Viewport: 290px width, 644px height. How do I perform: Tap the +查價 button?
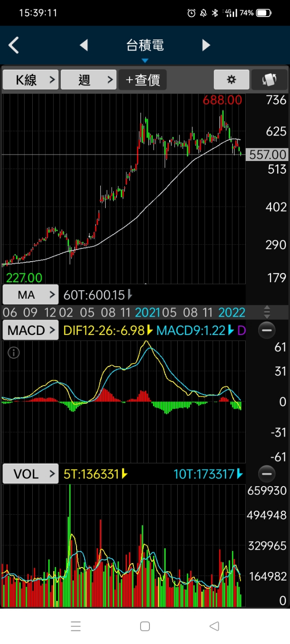click(143, 80)
